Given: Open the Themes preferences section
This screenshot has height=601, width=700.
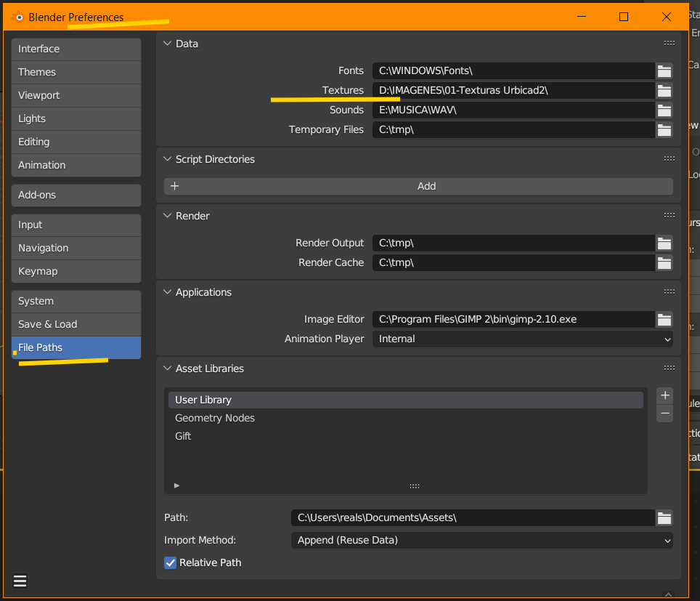Looking at the screenshot, I should [x=76, y=72].
